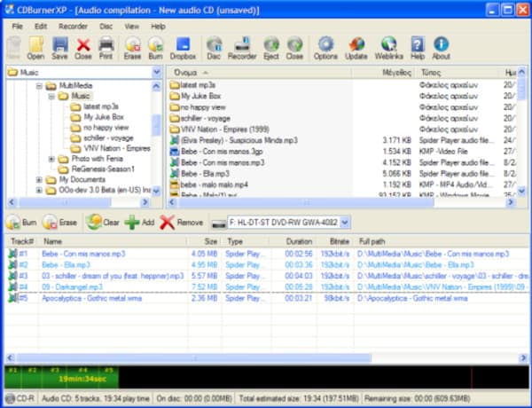Image resolution: width=532 pixels, height=408 pixels.
Task: Click the Help question mark icon
Action: click(x=418, y=48)
